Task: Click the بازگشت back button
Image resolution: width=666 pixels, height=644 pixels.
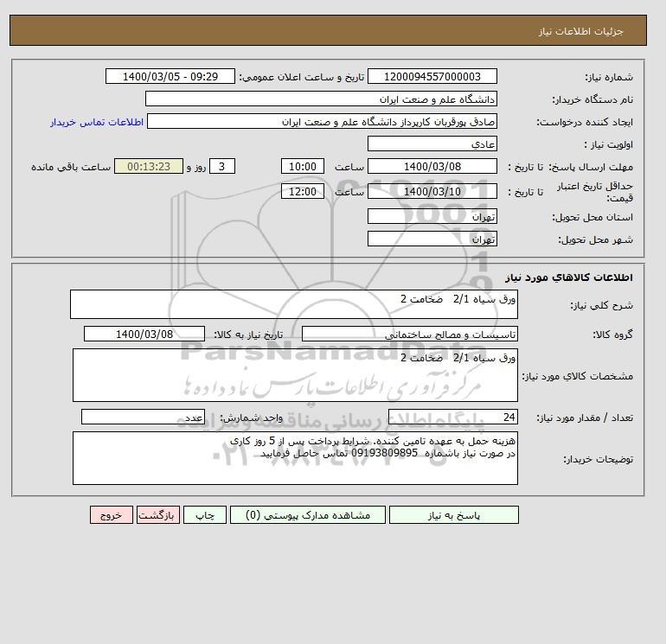Action: click(x=158, y=515)
